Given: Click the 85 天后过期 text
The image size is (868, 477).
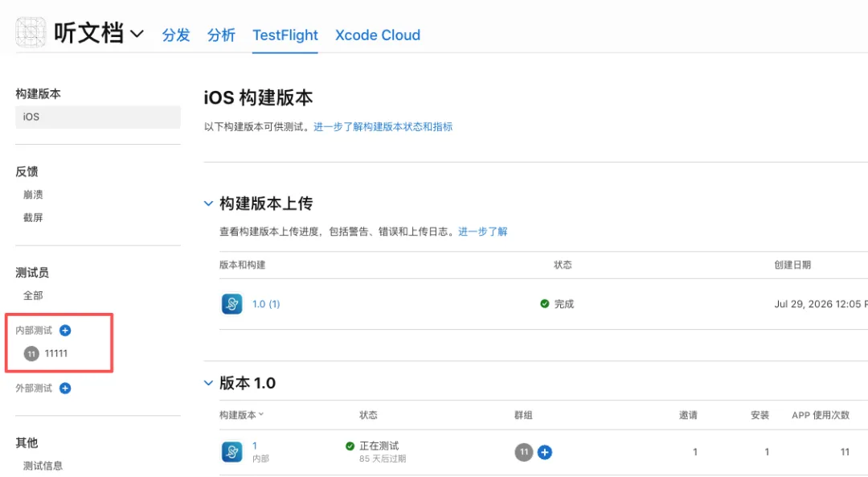Looking at the screenshot, I should (383, 458).
